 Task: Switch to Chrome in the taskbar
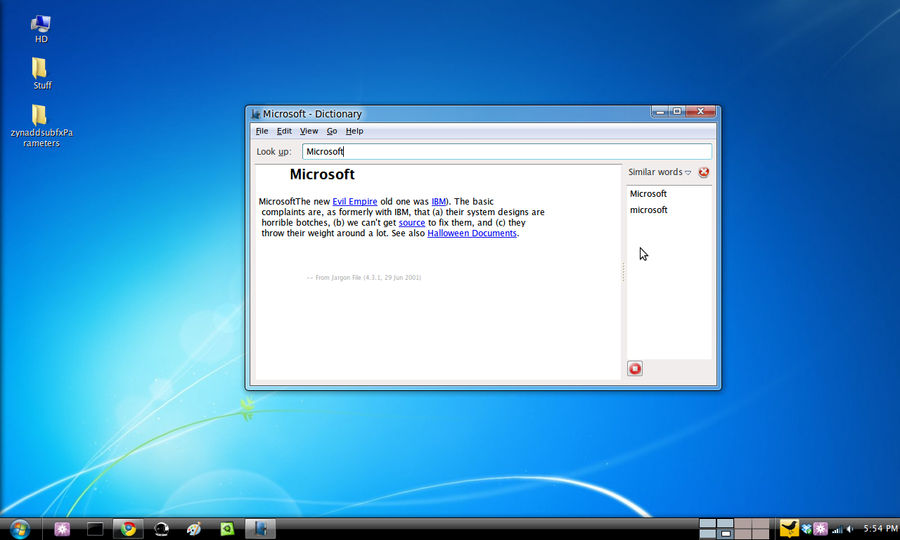click(x=129, y=529)
